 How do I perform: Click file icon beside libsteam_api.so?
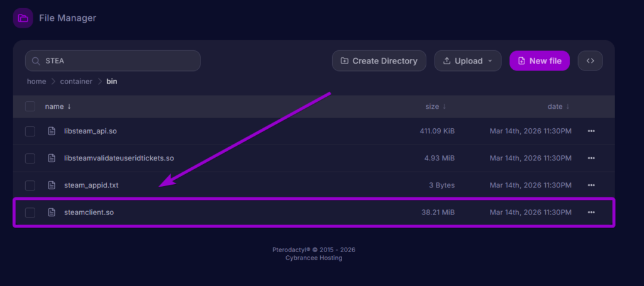[52, 131]
